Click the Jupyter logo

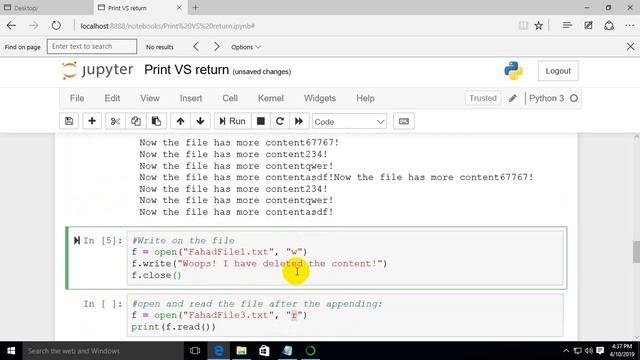97,70
